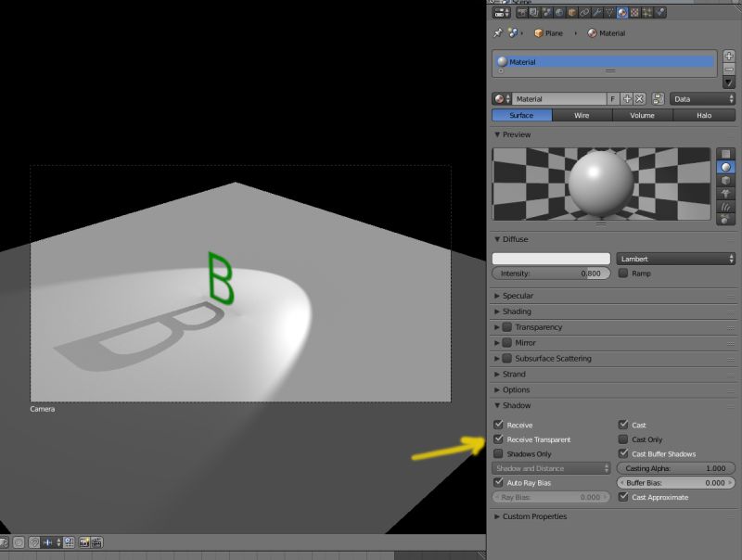Viewport: 742px width, 560px height.
Task: Click the OpenGL render image camera icon
Action: 84,542
